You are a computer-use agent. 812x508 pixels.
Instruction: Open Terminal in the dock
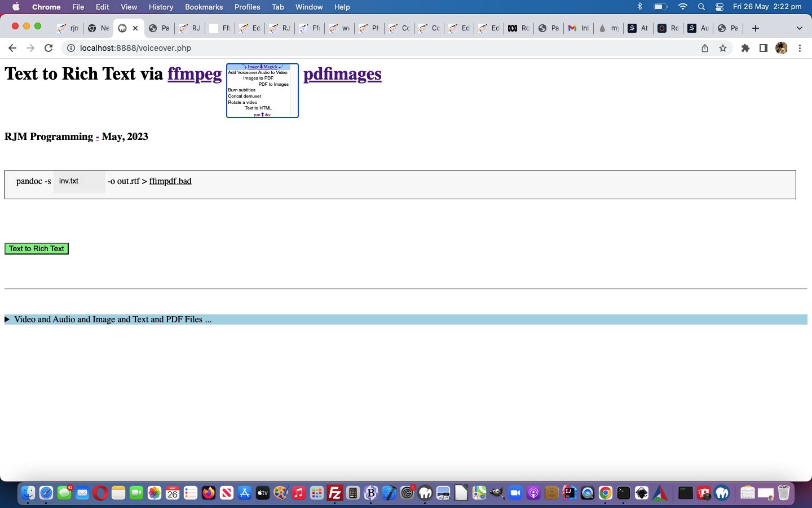[x=624, y=493]
